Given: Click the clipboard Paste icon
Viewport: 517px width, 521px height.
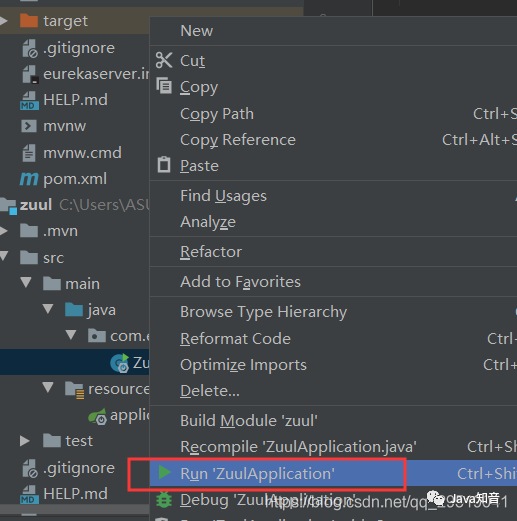Looking at the screenshot, I should (164, 165).
